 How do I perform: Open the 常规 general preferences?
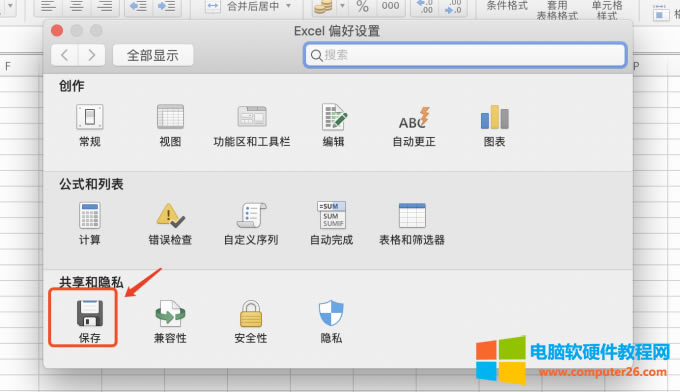(90, 126)
